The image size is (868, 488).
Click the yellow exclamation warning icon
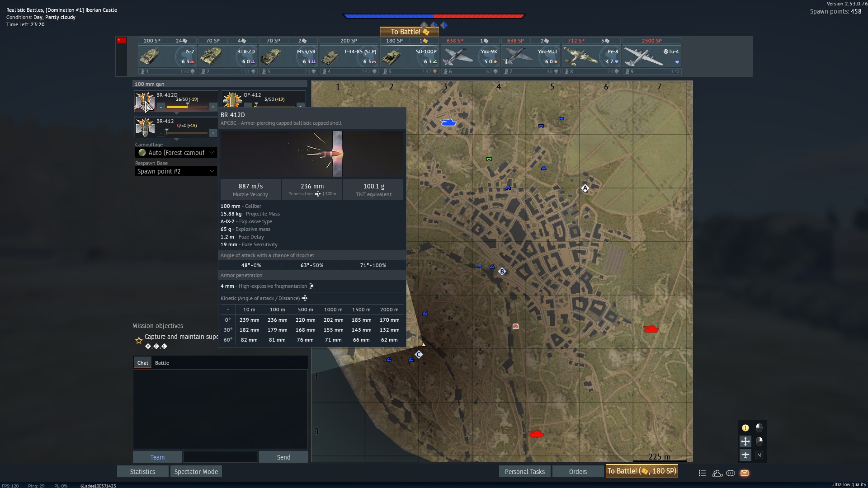745,427
